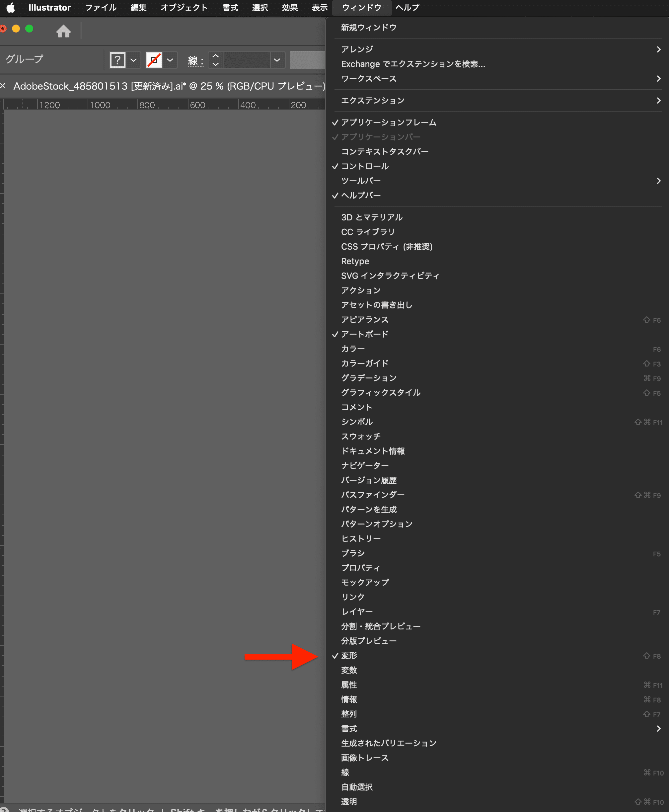Image resolution: width=669 pixels, height=812 pixels.
Task: Open the stroke weight dropdown arrow
Action: pyautogui.click(x=277, y=60)
